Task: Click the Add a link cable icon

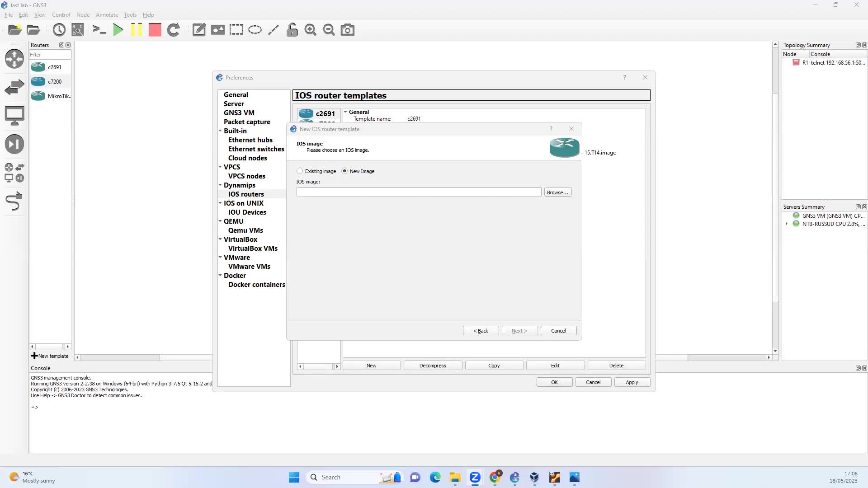Action: [14, 201]
